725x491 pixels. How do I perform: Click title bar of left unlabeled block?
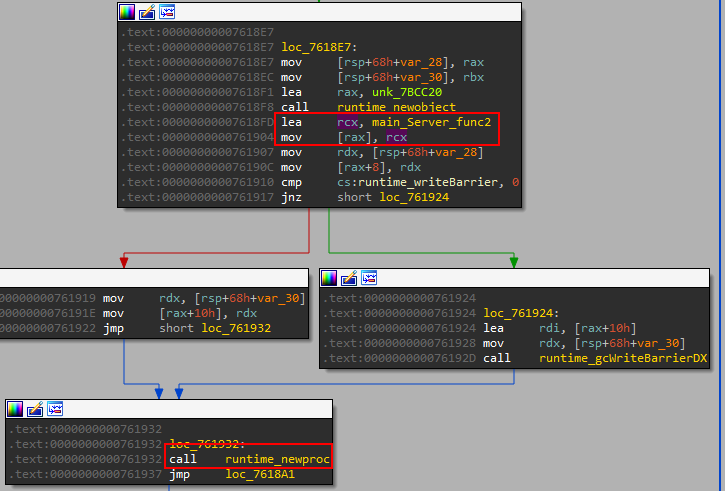pyautogui.click(x=154, y=278)
